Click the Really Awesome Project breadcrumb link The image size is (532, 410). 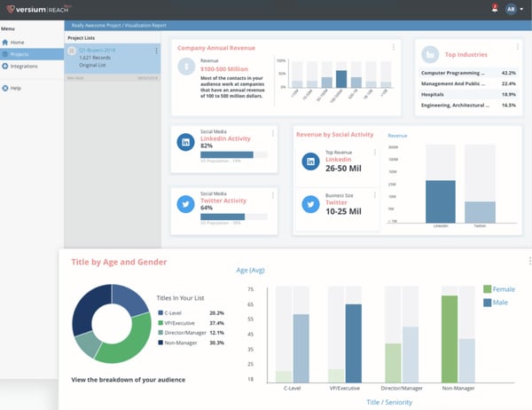120,27
